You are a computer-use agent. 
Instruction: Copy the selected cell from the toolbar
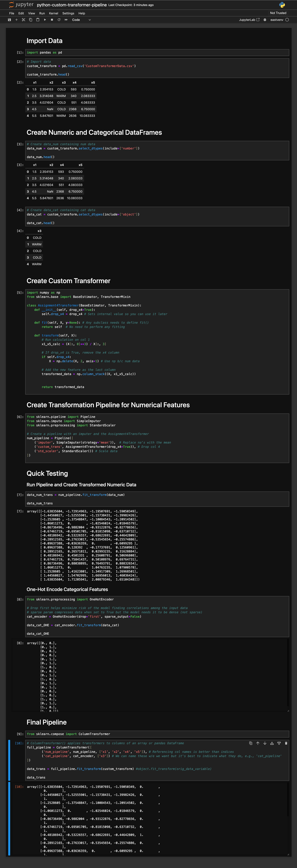click(x=31, y=20)
